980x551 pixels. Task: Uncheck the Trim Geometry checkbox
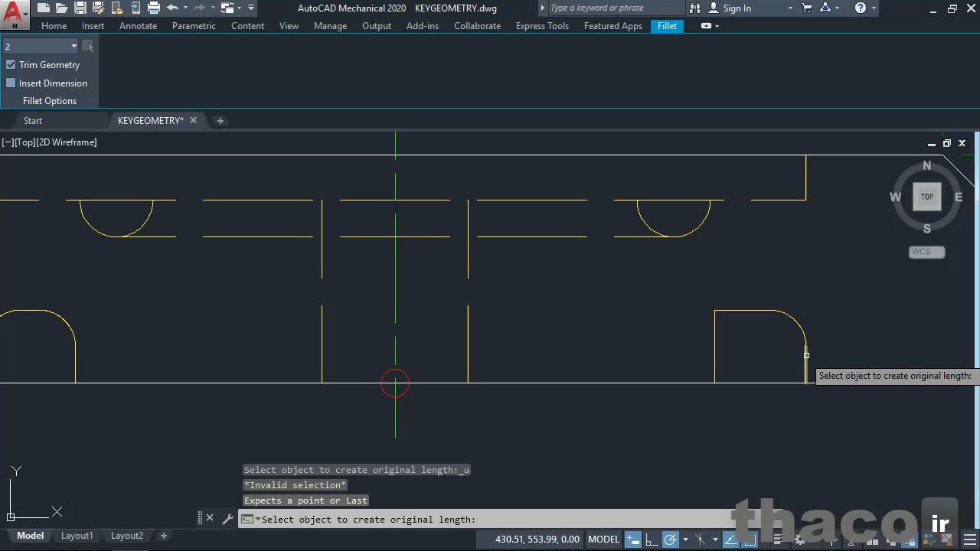click(11, 65)
